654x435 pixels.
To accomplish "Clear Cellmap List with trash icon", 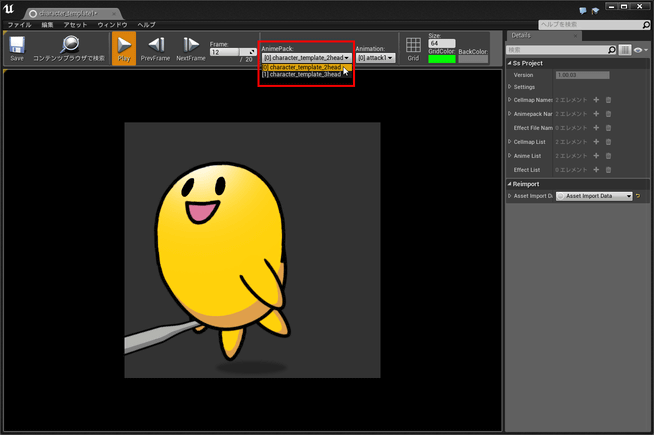I will [x=609, y=142].
